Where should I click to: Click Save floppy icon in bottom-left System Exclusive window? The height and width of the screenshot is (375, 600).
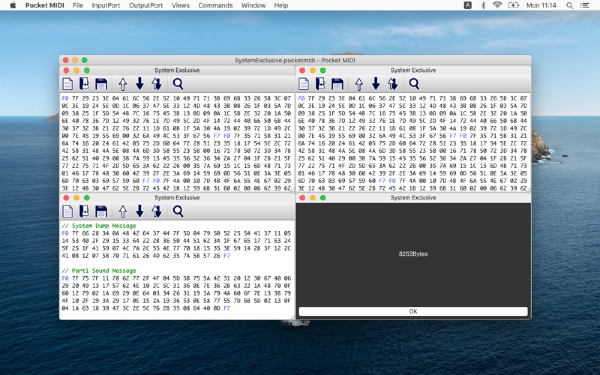101,211
